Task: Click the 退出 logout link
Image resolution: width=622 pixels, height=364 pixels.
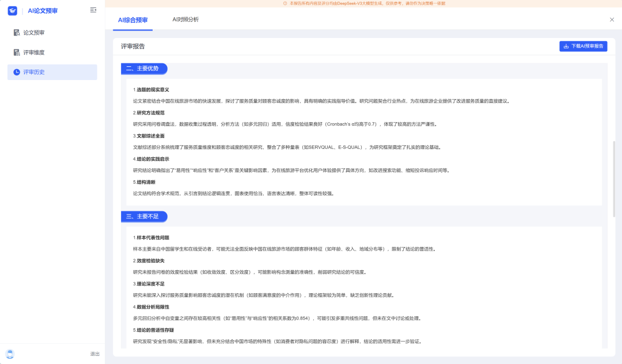Action: coord(95,354)
